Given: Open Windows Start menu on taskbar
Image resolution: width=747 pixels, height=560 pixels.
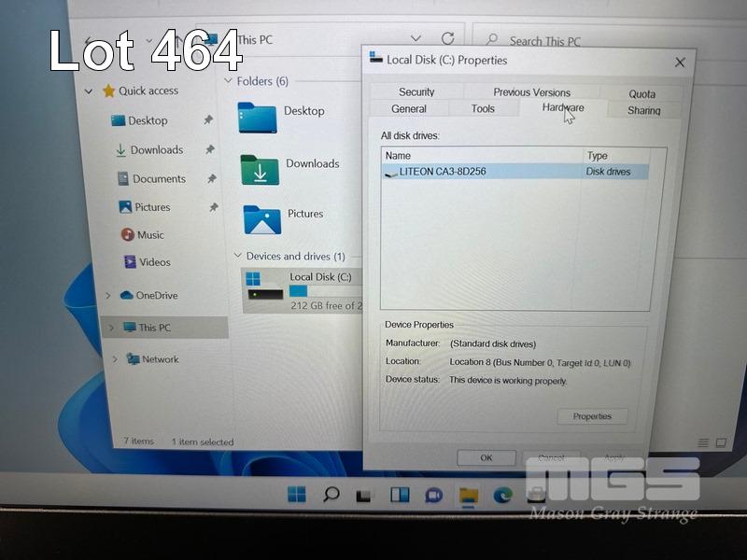Looking at the screenshot, I should (296, 495).
